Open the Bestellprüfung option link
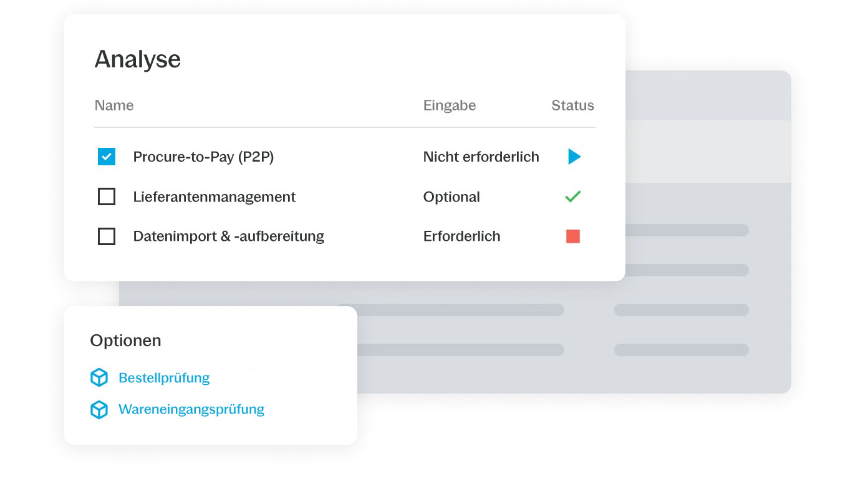868x489 pixels. click(x=164, y=377)
